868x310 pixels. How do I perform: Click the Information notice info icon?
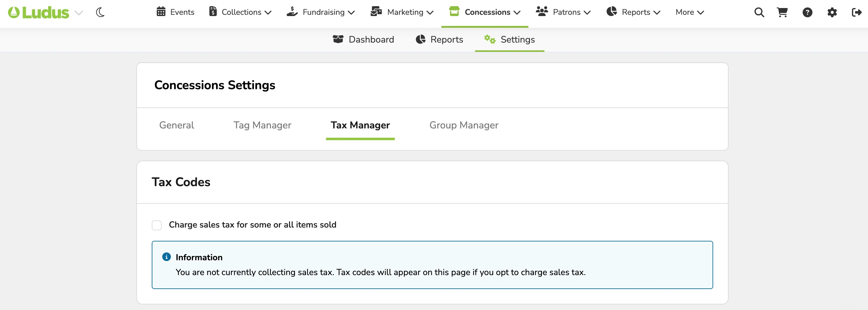pos(167,257)
